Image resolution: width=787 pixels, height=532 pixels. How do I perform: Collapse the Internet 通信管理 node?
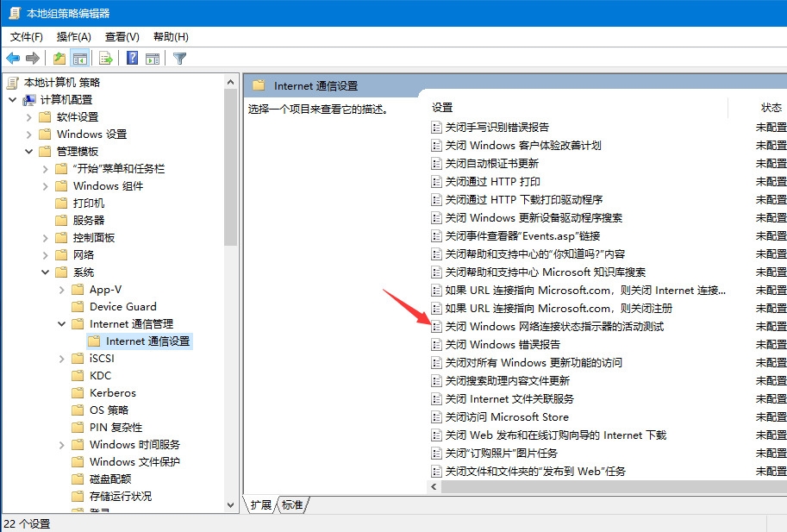click(62, 324)
